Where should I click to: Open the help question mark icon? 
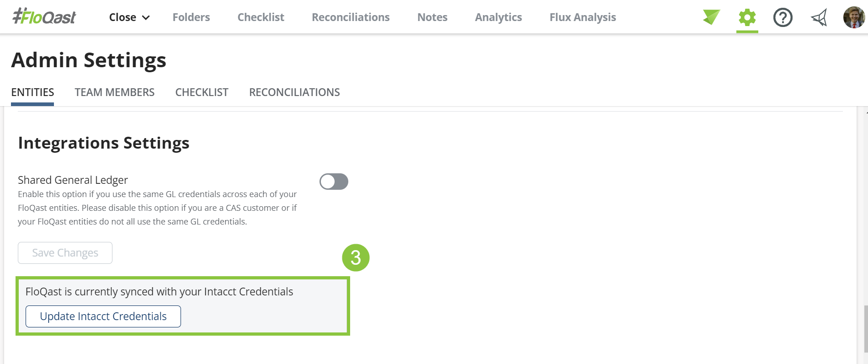pos(783,18)
